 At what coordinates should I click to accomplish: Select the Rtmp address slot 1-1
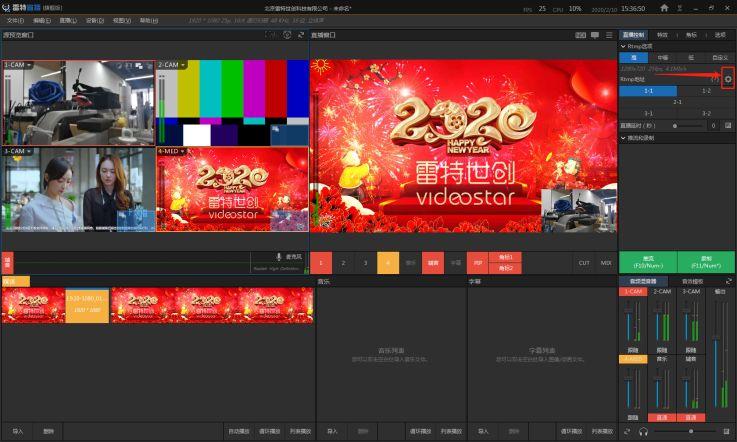[x=648, y=91]
